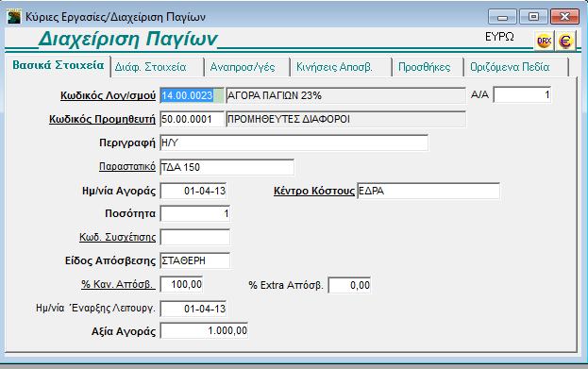Select the ΑΓΟΡΑ ΠΑΓΙΩΝ 23% description field

(345, 95)
